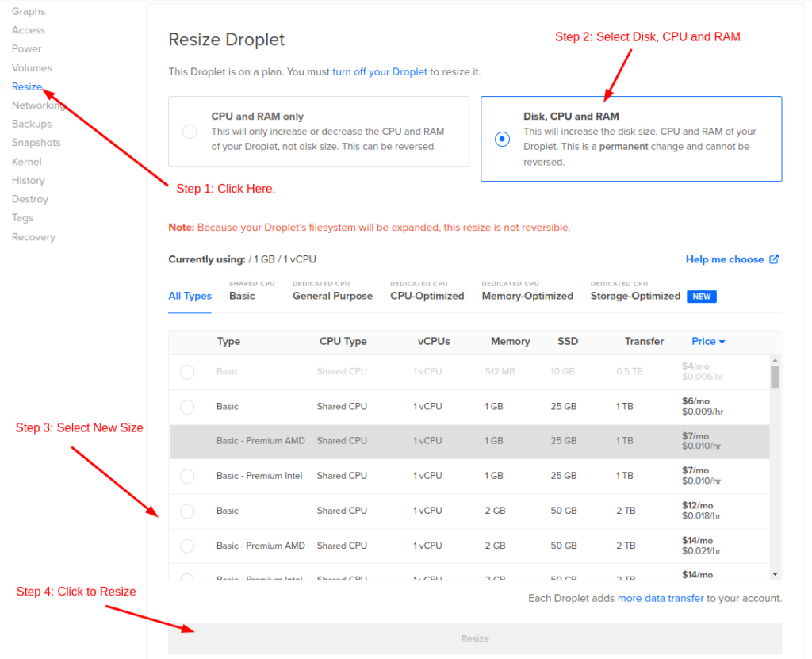Sort by the Price column dropdown arrow

[x=722, y=342]
